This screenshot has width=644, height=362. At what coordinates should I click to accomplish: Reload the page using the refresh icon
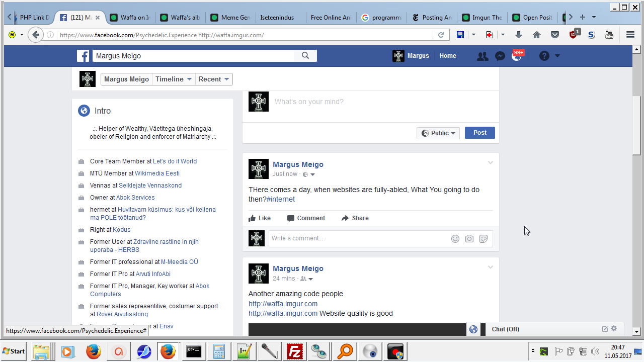441,35
